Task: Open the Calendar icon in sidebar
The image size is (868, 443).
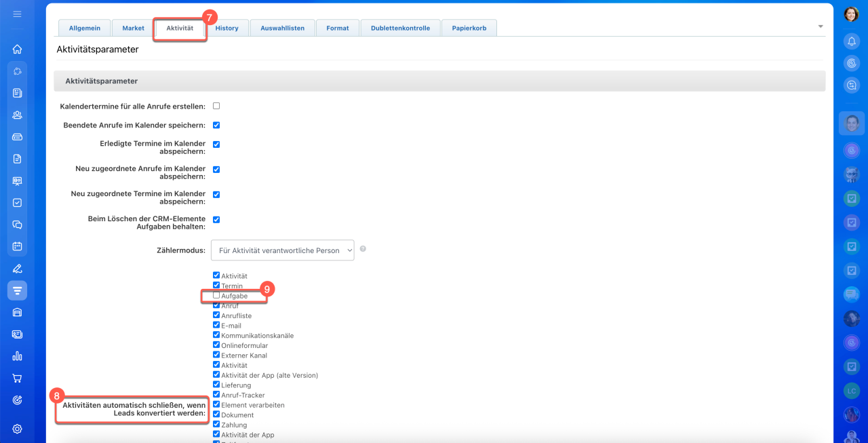Action: pyautogui.click(x=17, y=246)
